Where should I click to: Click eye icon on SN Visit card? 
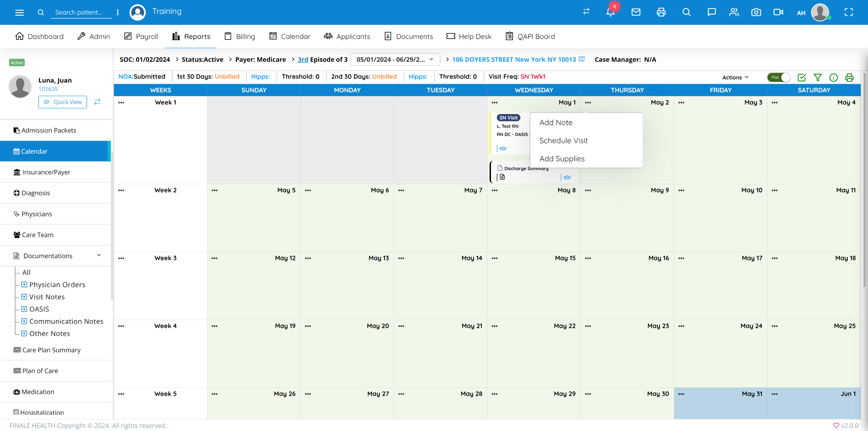click(x=503, y=148)
